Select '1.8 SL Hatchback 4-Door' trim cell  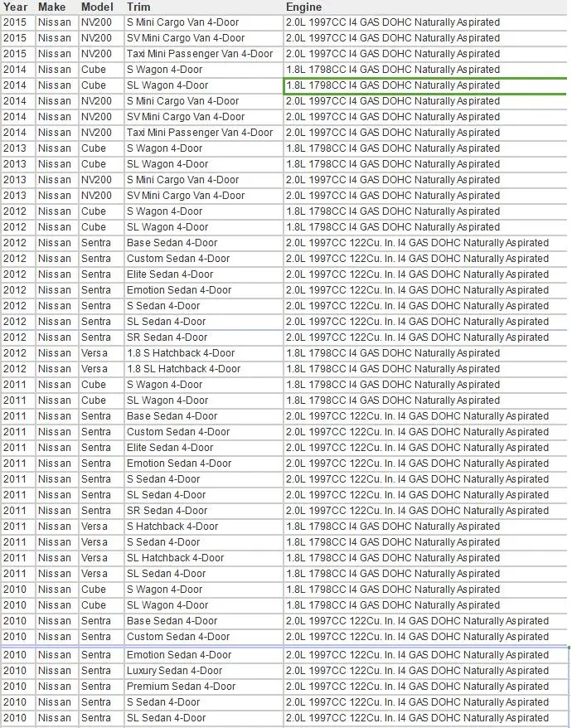coord(204,370)
